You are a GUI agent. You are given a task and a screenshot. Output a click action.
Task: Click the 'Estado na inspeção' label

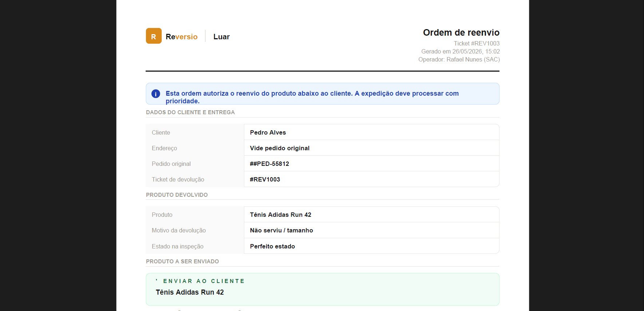click(178, 246)
